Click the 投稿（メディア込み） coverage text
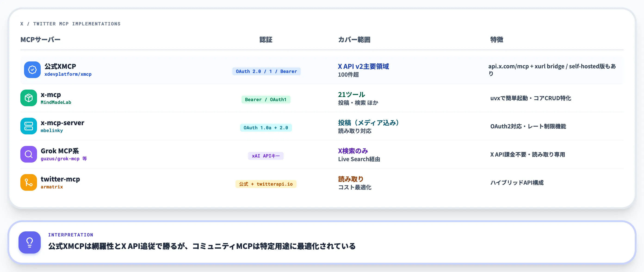The width and height of the screenshot is (644, 272). (369, 123)
